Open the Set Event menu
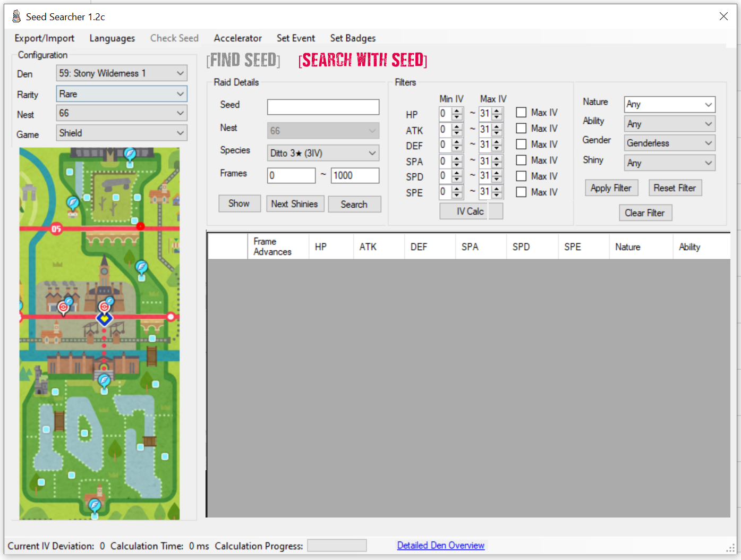 click(x=296, y=38)
